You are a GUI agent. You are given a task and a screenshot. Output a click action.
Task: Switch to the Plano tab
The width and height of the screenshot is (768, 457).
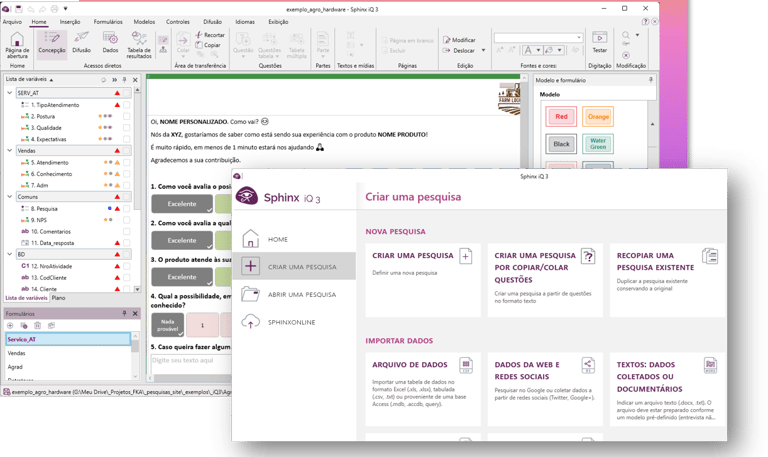pyautogui.click(x=59, y=298)
